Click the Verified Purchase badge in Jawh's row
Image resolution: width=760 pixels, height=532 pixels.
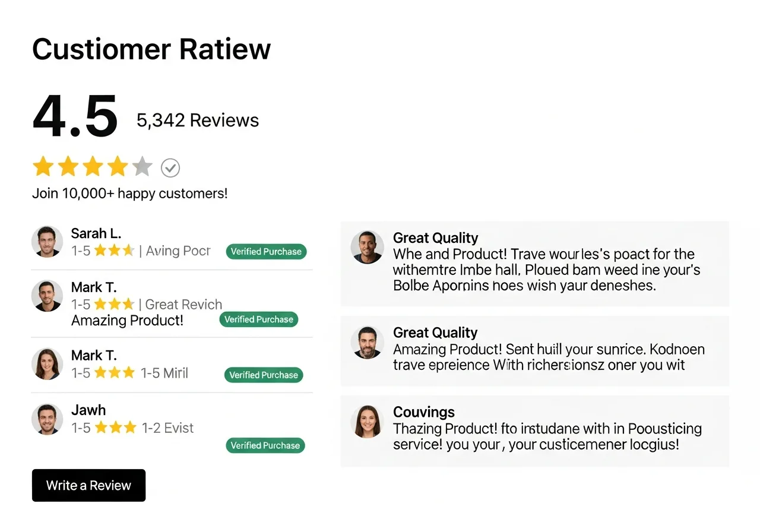265,445
